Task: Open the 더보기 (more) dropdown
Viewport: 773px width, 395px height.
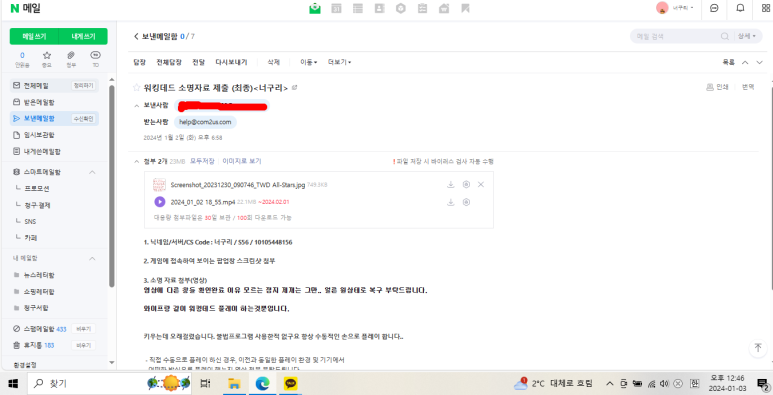Action: tap(340, 62)
